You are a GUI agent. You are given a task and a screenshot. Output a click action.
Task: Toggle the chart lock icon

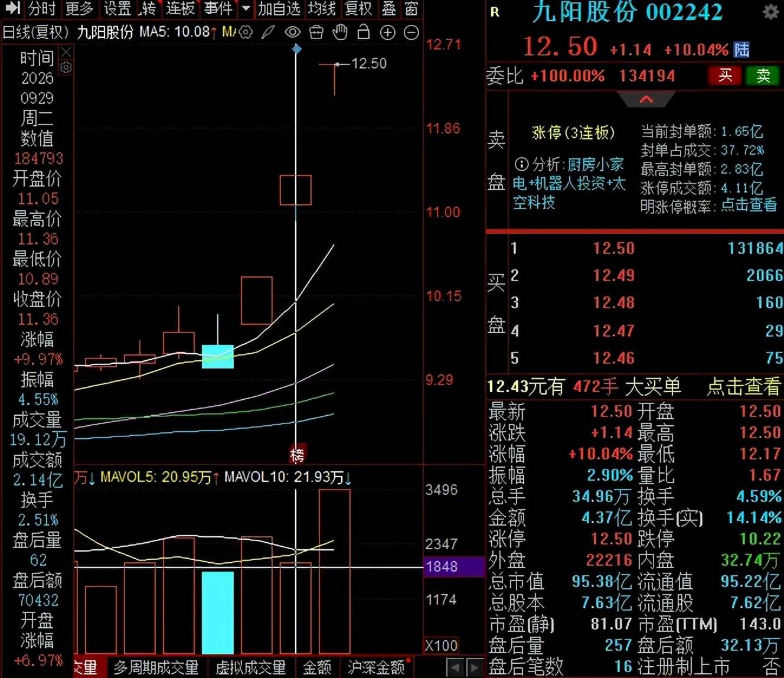point(364,32)
